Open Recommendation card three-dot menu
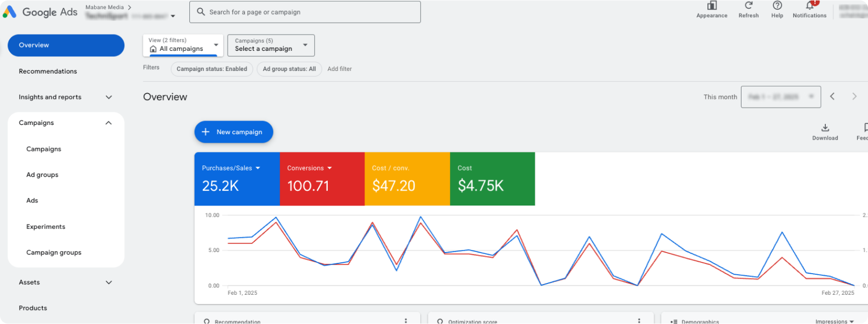The image size is (868, 324). click(406, 321)
